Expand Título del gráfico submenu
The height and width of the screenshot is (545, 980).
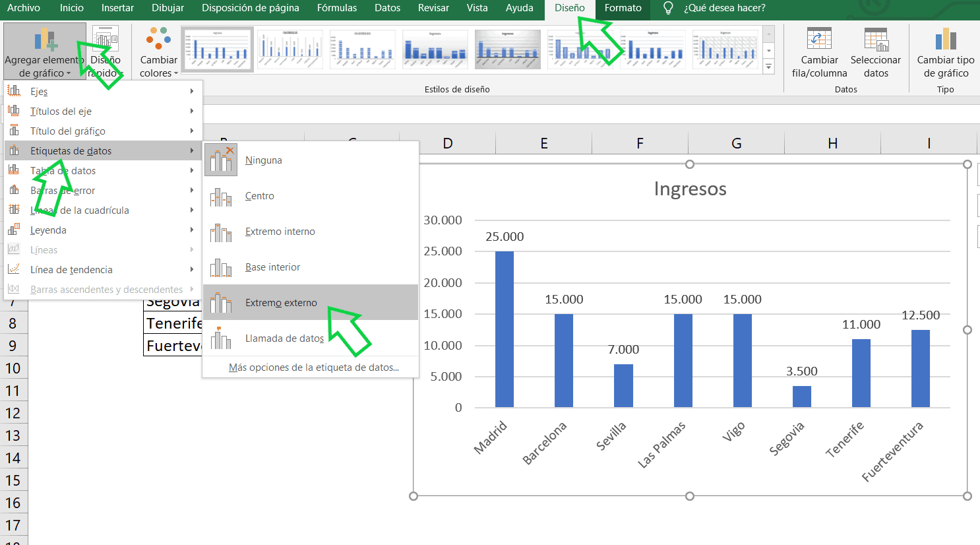103,131
